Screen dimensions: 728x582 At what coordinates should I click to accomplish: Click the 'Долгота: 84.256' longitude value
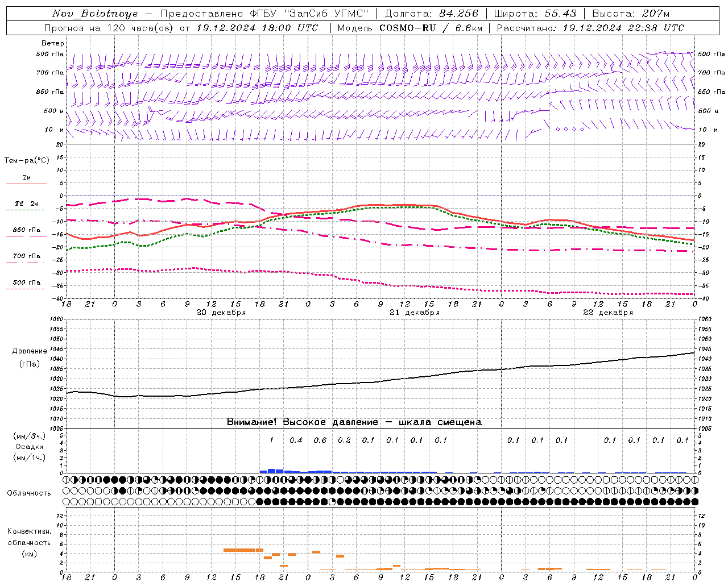pyautogui.click(x=432, y=14)
